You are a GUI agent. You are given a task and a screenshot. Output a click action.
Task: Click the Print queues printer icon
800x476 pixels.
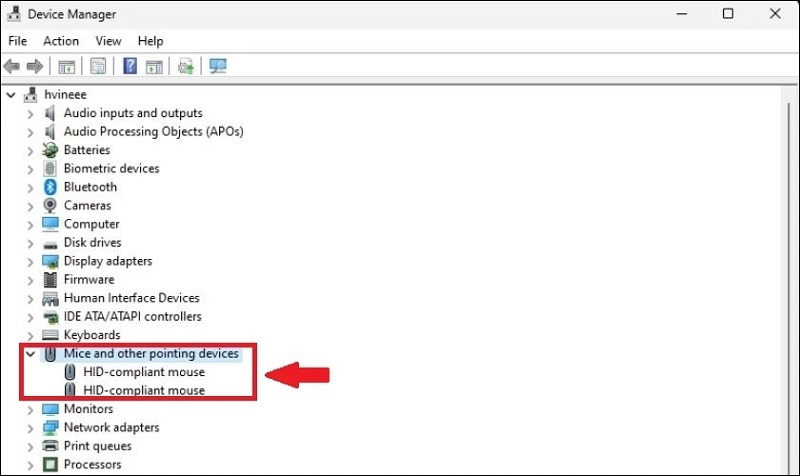pyautogui.click(x=50, y=446)
